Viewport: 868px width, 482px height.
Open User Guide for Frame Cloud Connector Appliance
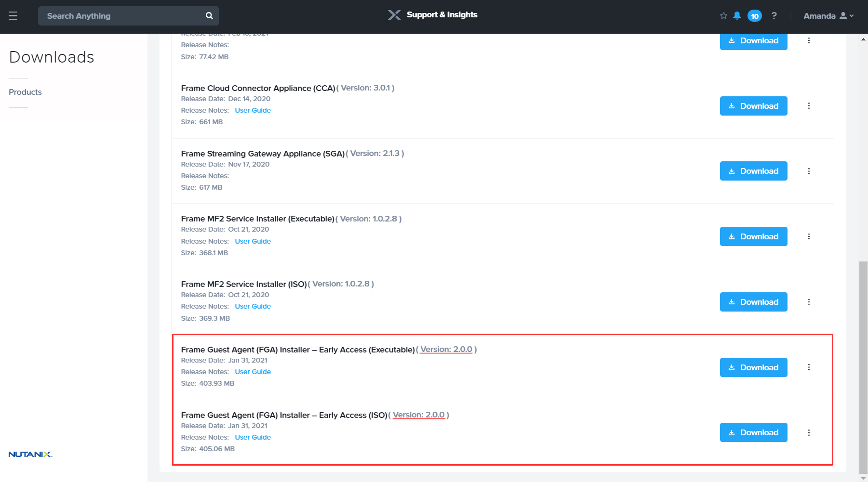pyautogui.click(x=253, y=110)
